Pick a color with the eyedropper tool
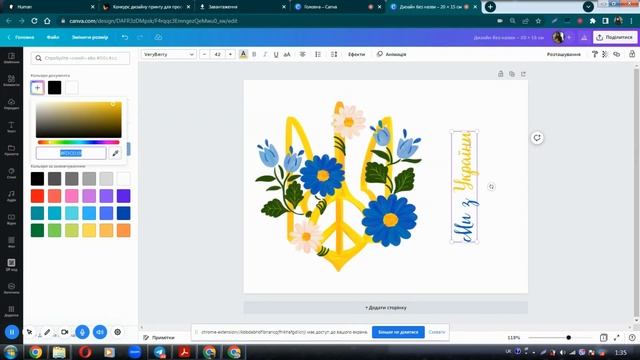Image resolution: width=640 pixels, height=360 pixels. (x=116, y=153)
